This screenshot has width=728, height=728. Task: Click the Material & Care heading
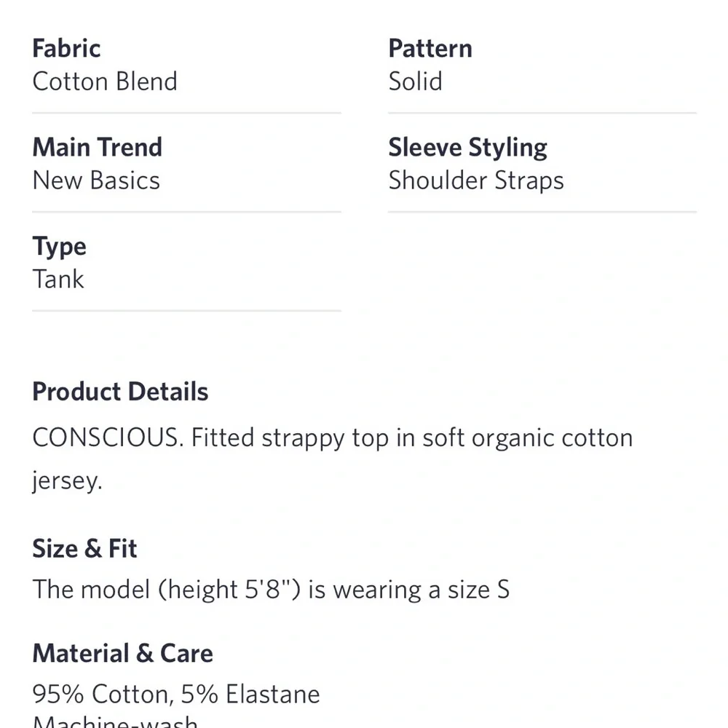(122, 654)
